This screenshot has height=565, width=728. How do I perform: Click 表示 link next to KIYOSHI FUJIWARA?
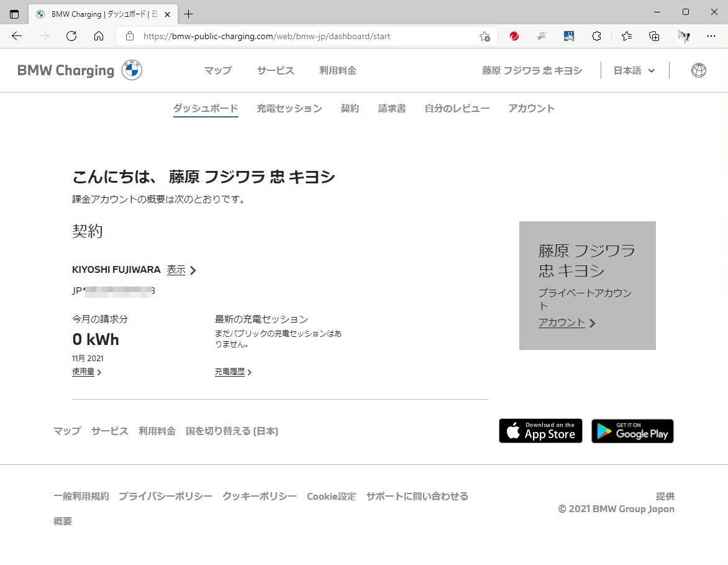181,270
